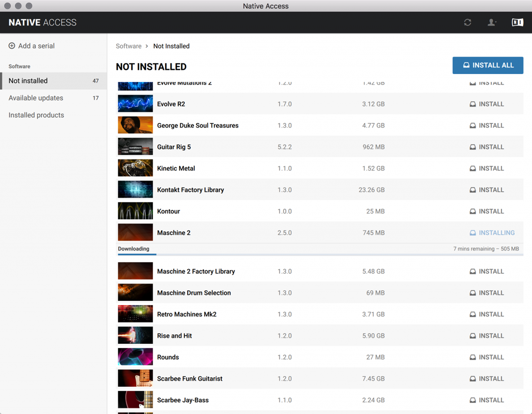Click the install icon for Scarbee Funk Guitarist

(473, 379)
